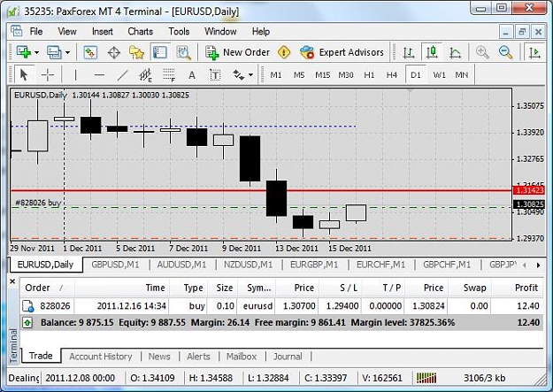This screenshot has width=553, height=392.
Task: Open the New Chart dropdown arrow
Action: (36, 52)
